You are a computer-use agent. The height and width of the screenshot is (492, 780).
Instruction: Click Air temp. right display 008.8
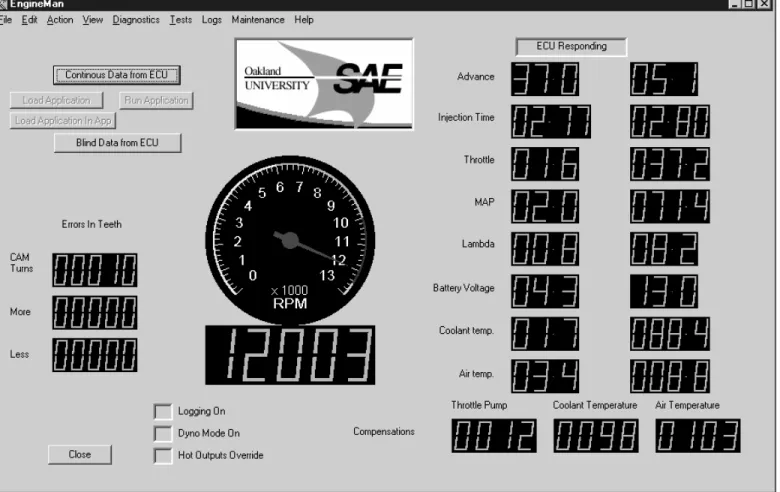670,377
